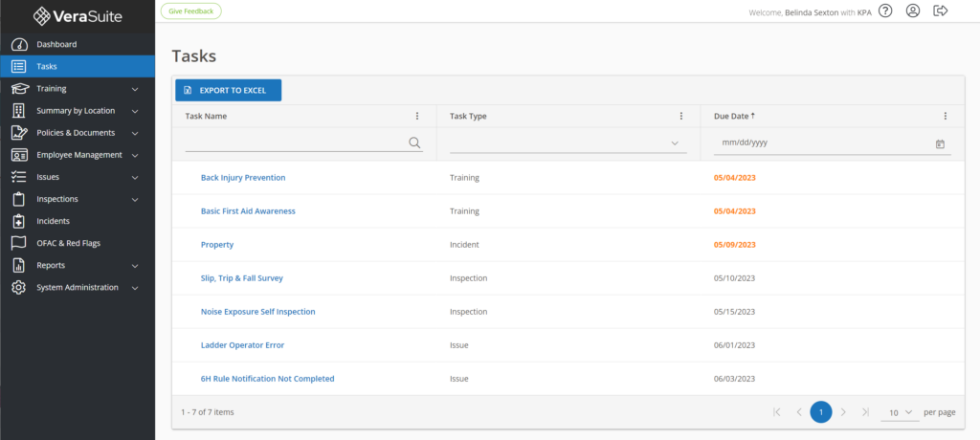
Task: Click the OFAC & Red Flags flag icon
Action: pyautogui.click(x=18, y=243)
